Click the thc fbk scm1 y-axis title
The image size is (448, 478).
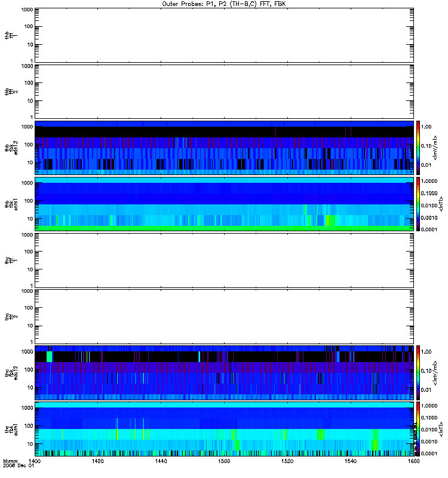pyautogui.click(x=11, y=429)
